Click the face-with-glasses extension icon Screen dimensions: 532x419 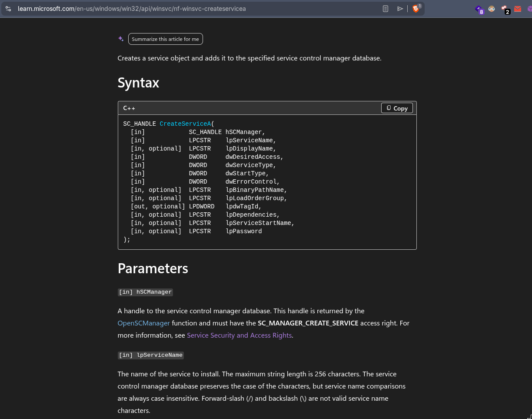click(492, 9)
